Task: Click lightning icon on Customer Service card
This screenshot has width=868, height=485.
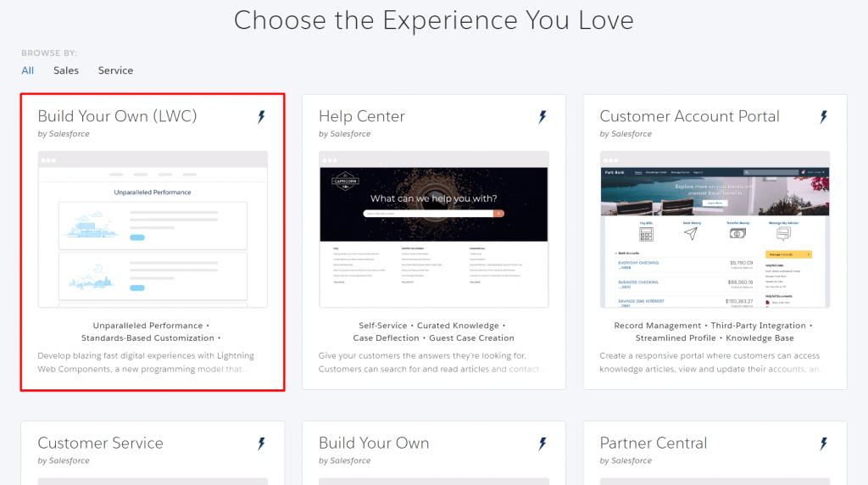Action: tap(261, 443)
